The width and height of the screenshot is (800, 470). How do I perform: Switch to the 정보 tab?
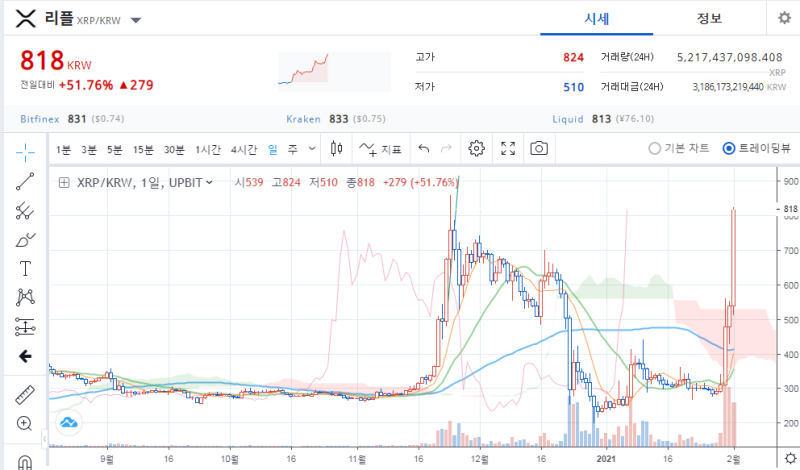tap(709, 19)
